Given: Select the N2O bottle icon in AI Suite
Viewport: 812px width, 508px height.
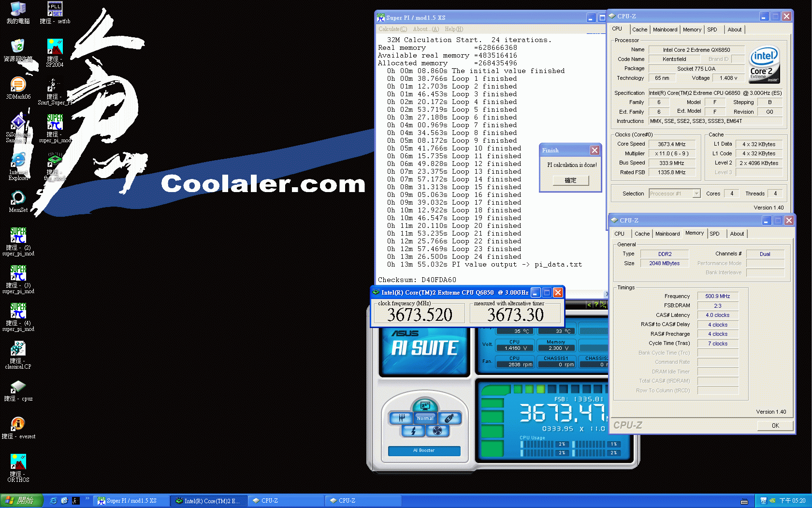Looking at the screenshot, I should pyautogui.click(x=449, y=418).
